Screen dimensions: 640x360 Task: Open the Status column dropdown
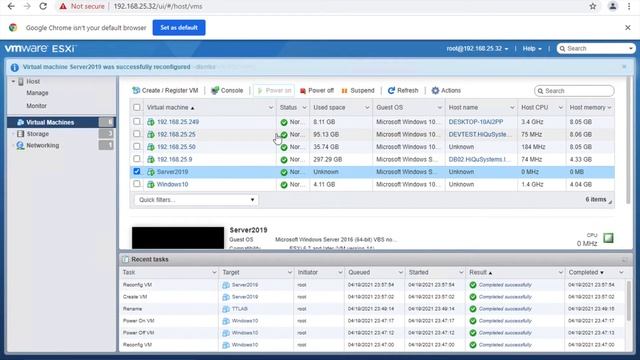click(304, 108)
